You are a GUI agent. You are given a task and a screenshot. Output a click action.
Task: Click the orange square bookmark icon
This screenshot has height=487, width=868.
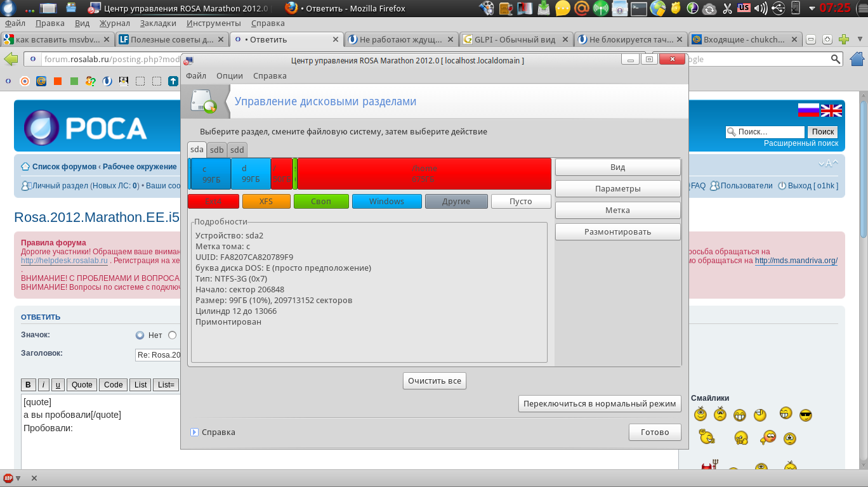[x=58, y=81]
